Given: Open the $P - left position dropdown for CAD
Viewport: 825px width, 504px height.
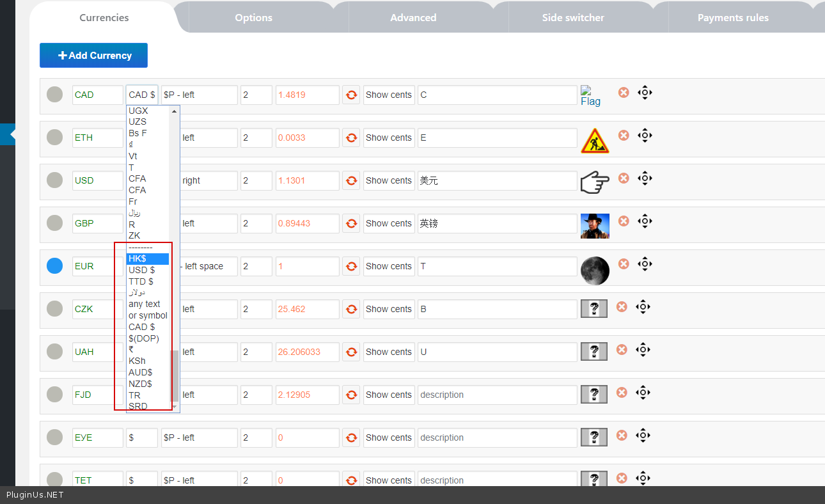Looking at the screenshot, I should point(199,95).
